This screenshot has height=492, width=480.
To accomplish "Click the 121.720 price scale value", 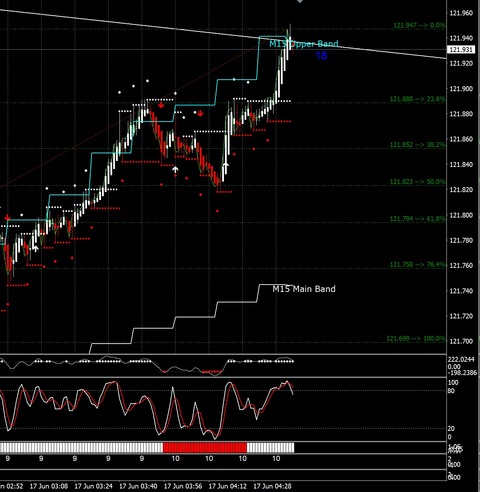I will click(461, 316).
